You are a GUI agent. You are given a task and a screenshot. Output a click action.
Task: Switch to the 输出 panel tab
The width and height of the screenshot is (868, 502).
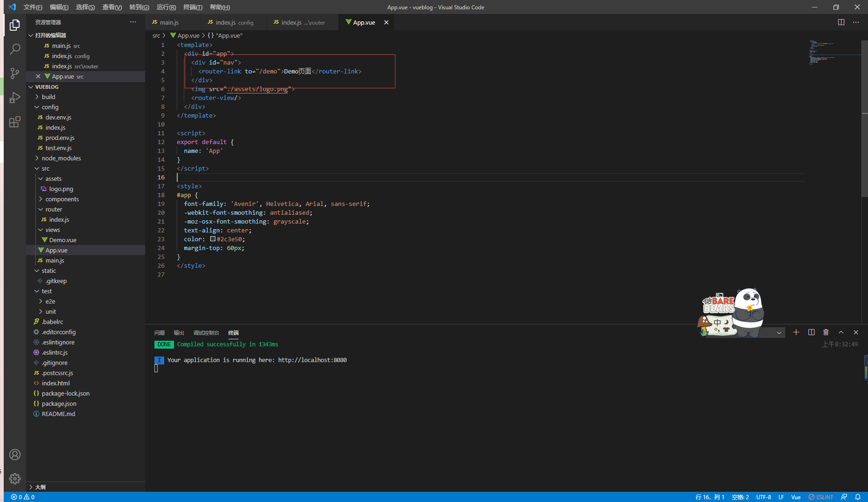(x=179, y=333)
